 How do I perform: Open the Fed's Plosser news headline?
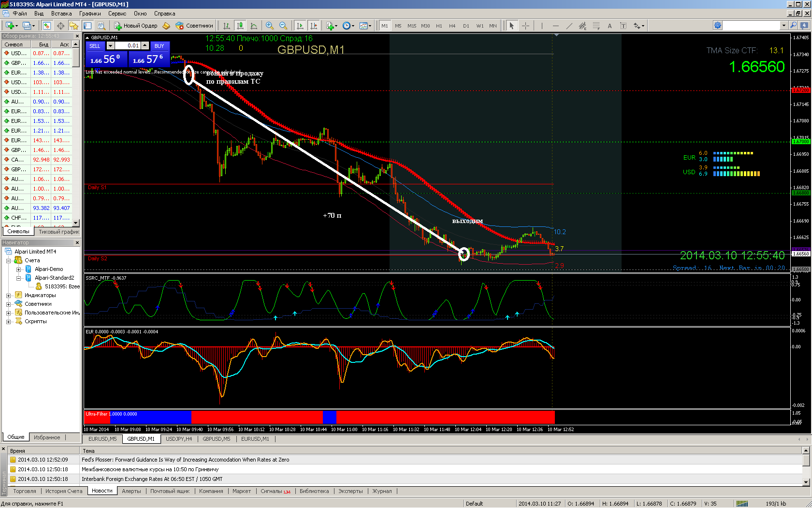[186, 460]
